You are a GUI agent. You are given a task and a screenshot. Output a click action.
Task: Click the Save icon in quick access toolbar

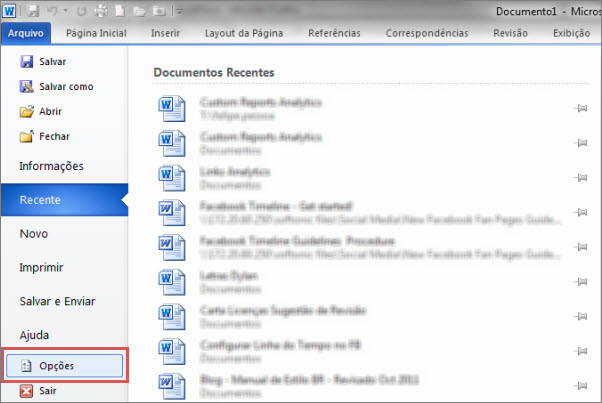(x=33, y=11)
